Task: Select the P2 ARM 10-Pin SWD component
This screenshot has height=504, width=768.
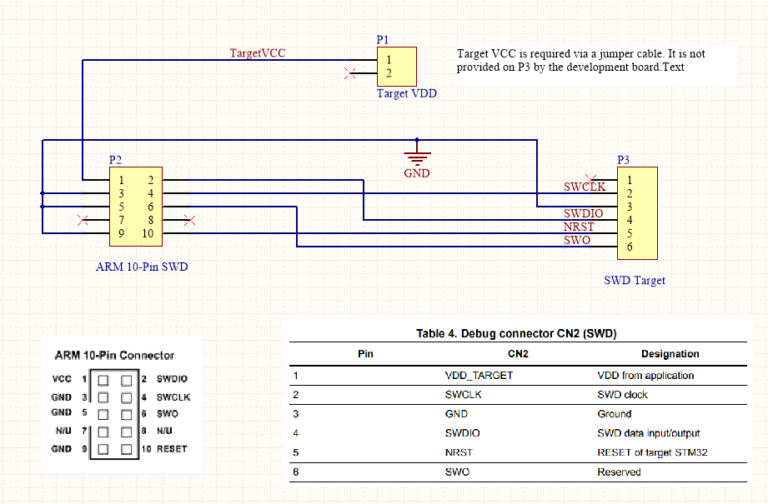Action: (136, 207)
